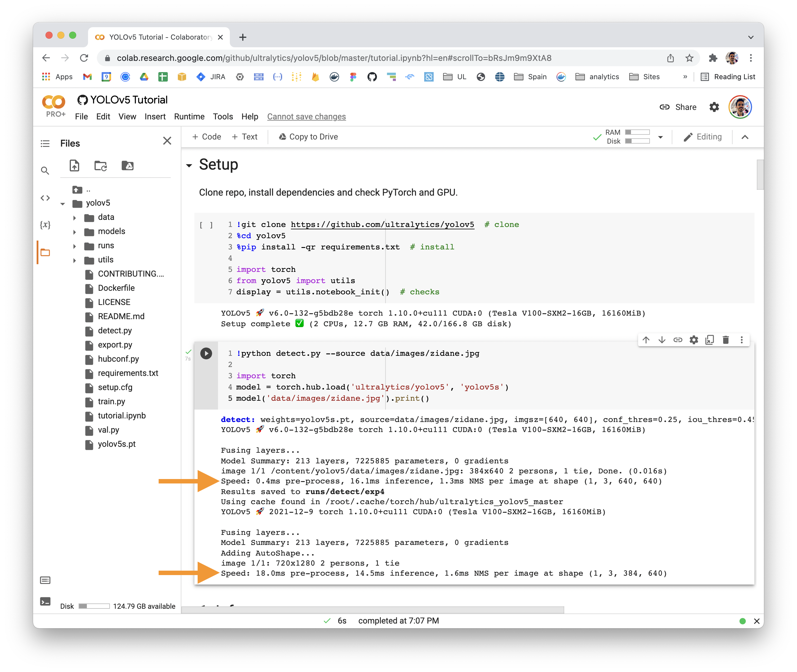
Task: Click the Cannot save changes link
Action: point(307,116)
